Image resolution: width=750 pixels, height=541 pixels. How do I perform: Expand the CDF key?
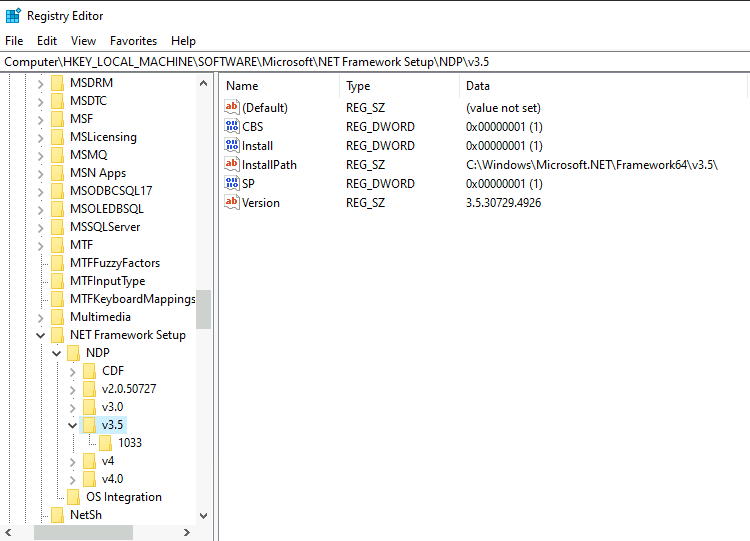(x=73, y=372)
